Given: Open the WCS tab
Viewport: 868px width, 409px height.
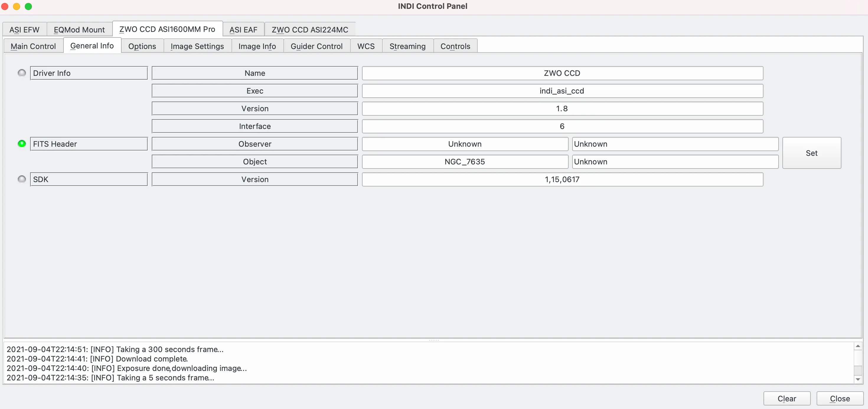Looking at the screenshot, I should 366,46.
